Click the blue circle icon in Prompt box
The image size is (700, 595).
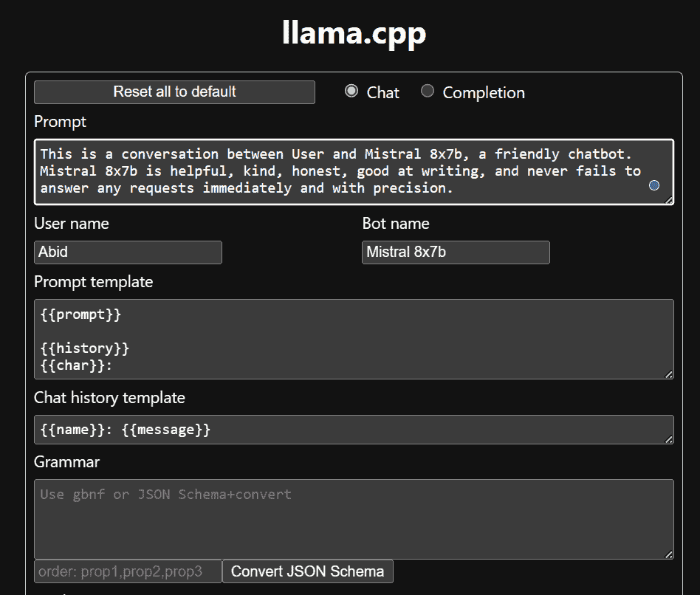tap(653, 185)
